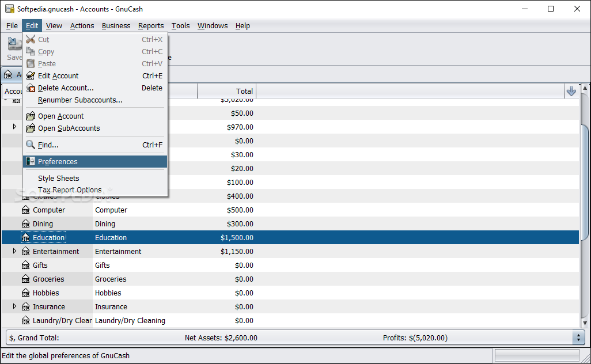
Task: Expand the Entertainment account tree
Action: click(14, 251)
